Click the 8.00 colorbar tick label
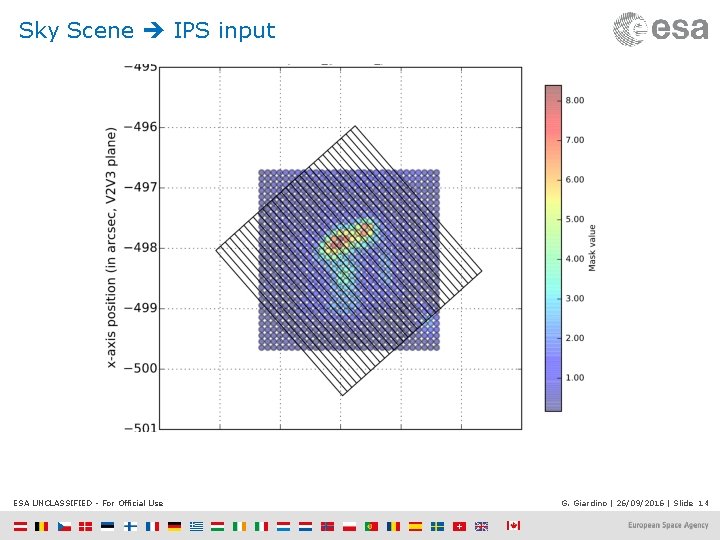This screenshot has width=720, height=540. click(574, 100)
